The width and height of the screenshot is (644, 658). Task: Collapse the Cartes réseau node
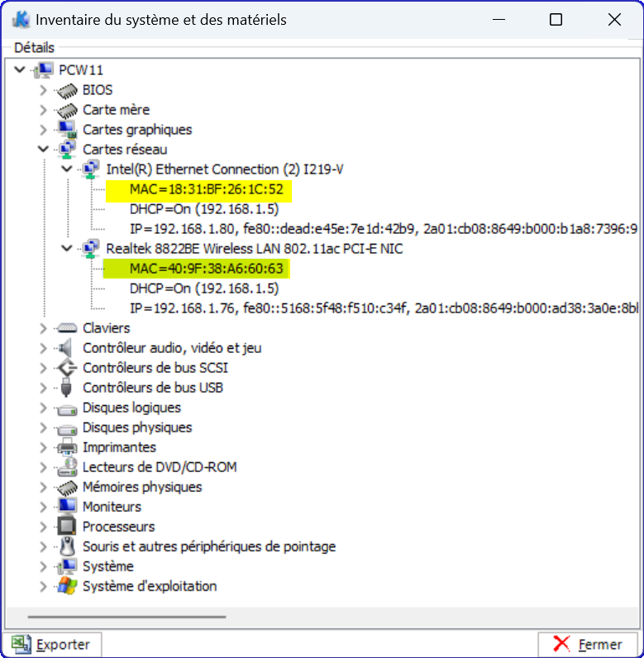(44, 150)
